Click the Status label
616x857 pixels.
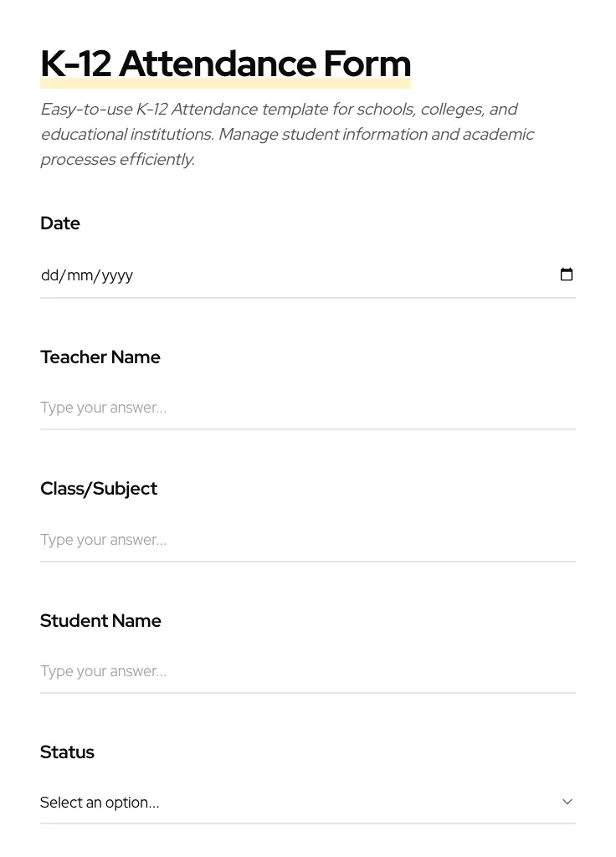coord(67,752)
